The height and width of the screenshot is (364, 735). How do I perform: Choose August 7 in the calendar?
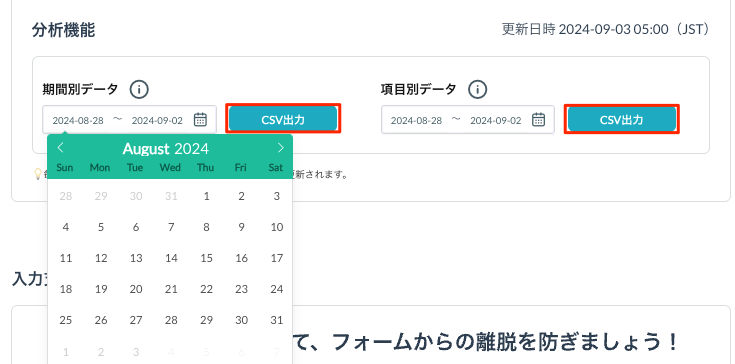point(171,227)
